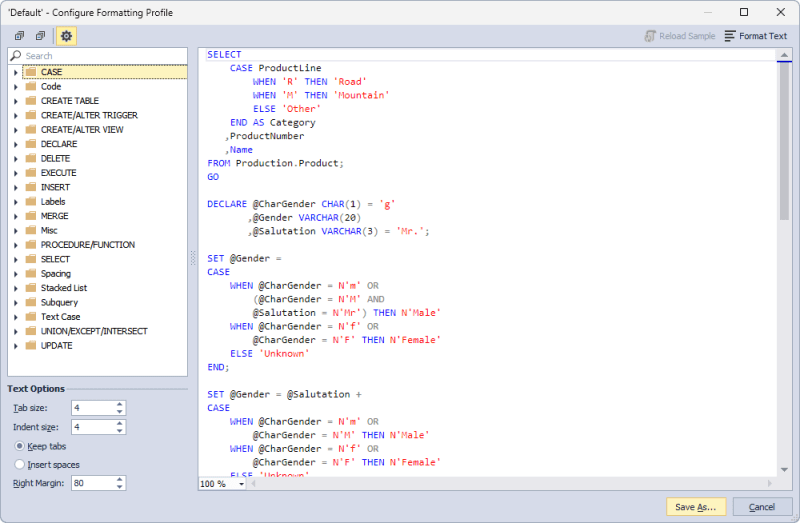The width and height of the screenshot is (800, 523).
Task: Expand the PROCEDURE/FUNCTION node arrow
Action: click(x=15, y=245)
